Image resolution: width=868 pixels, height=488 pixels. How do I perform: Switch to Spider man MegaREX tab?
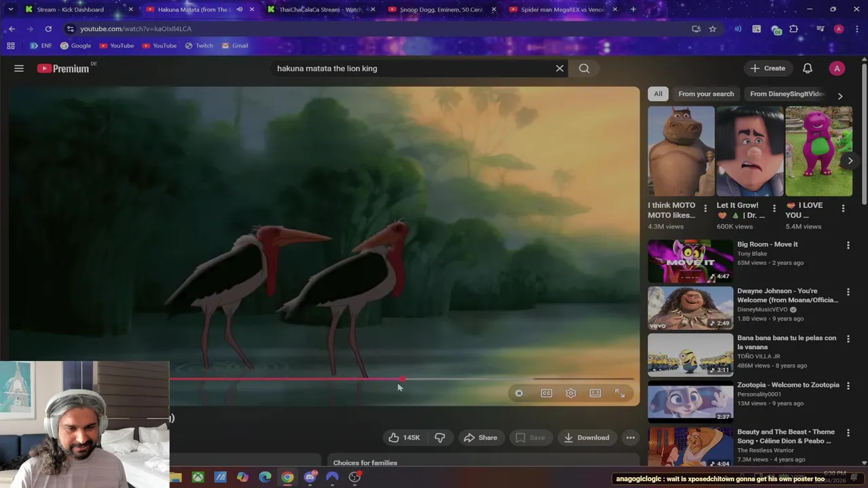pyautogui.click(x=562, y=9)
